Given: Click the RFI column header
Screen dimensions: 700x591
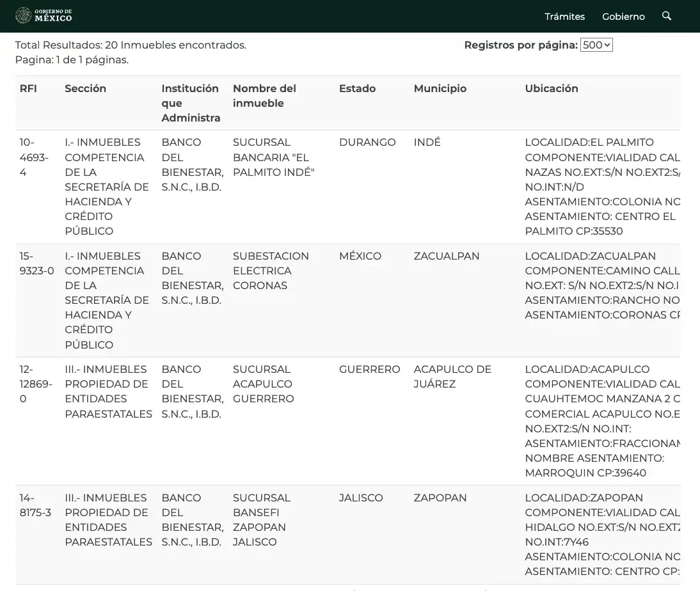Looking at the screenshot, I should [x=28, y=89].
